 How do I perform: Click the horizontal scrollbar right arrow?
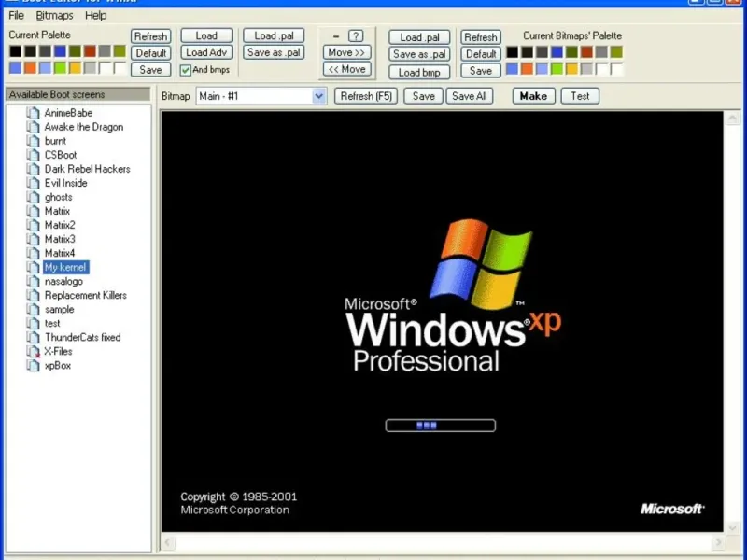(718, 542)
